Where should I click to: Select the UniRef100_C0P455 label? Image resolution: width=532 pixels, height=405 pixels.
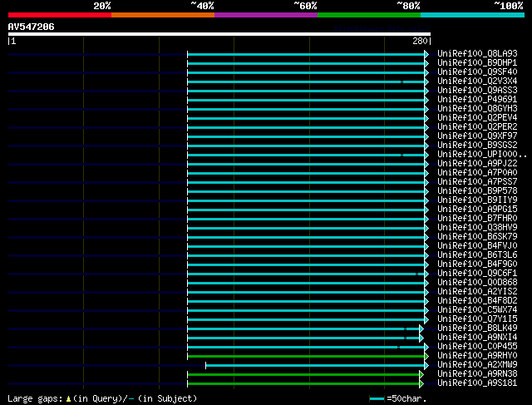477,347
